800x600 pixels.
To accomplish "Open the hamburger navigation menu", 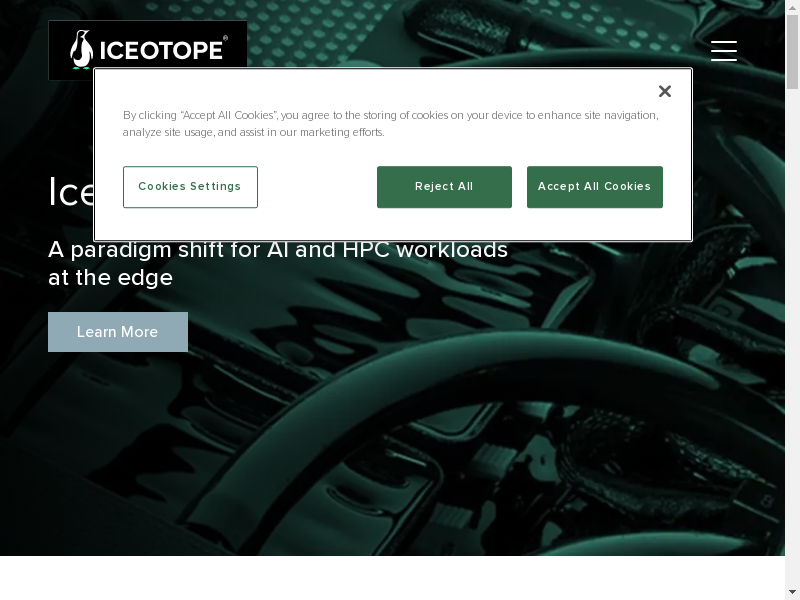I will 724,51.
